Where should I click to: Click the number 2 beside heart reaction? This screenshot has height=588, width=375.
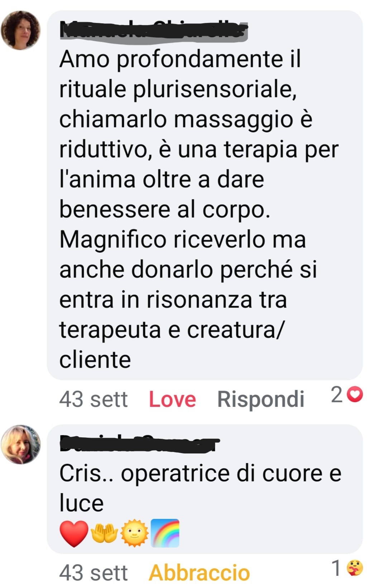pyautogui.click(x=337, y=395)
